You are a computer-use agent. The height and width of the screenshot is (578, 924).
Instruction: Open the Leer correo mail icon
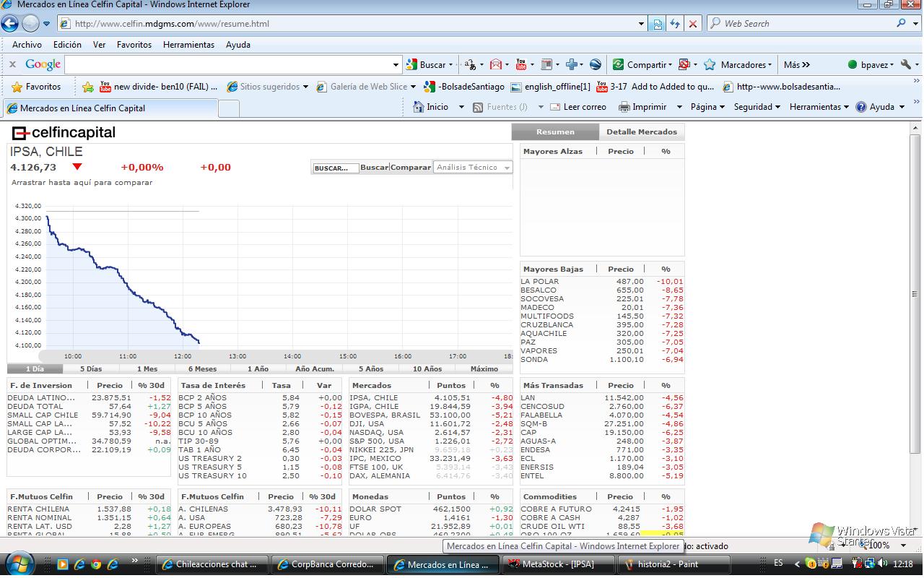click(x=556, y=107)
